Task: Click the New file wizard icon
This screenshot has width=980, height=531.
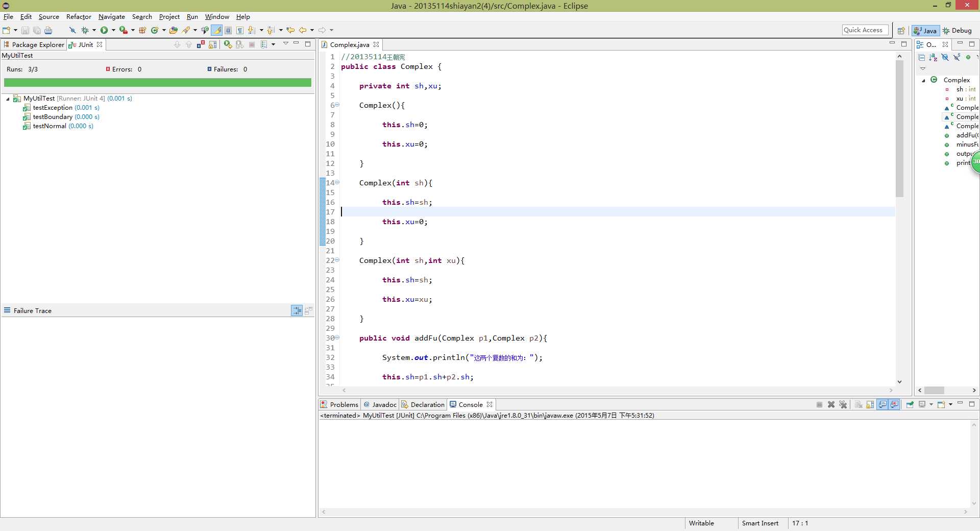Action: point(6,30)
